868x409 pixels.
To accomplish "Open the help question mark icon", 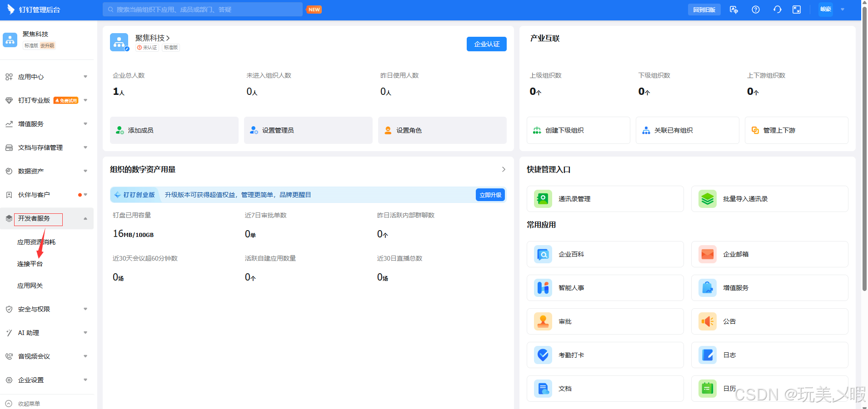I will [x=755, y=10].
